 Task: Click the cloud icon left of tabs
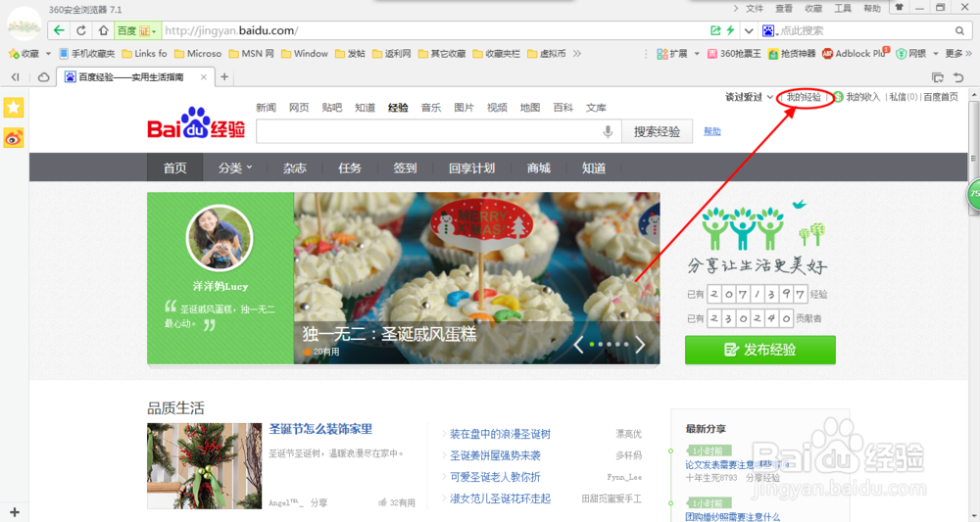44,77
